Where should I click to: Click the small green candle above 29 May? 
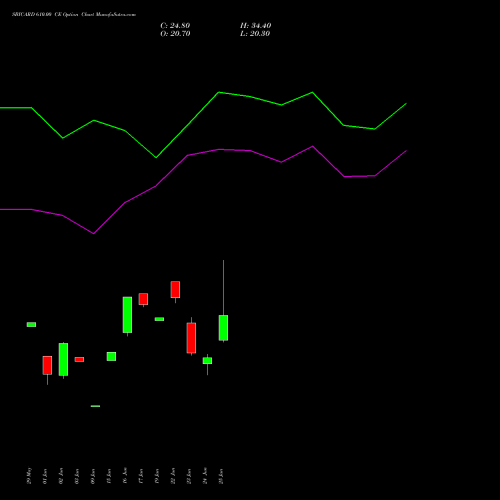click(x=31, y=324)
